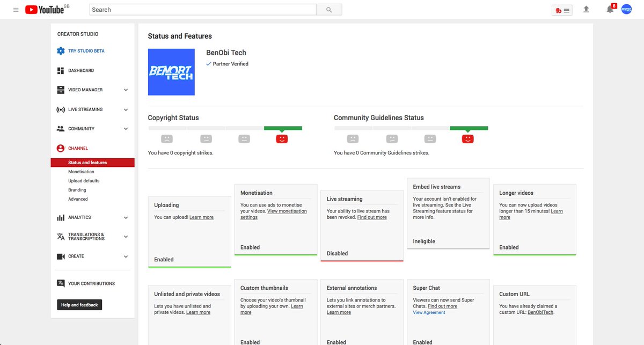Open the Dashboard menu item
Screen dimensions: 644x345
coord(81,70)
